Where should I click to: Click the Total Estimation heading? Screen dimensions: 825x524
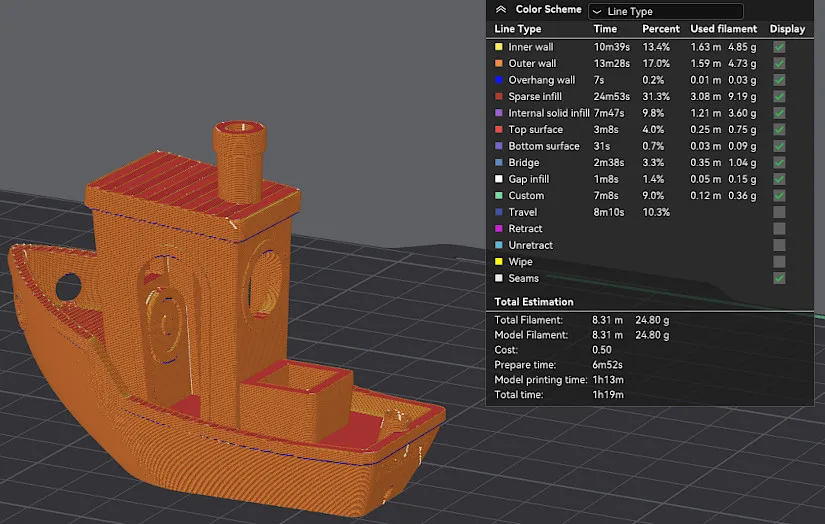(534, 301)
